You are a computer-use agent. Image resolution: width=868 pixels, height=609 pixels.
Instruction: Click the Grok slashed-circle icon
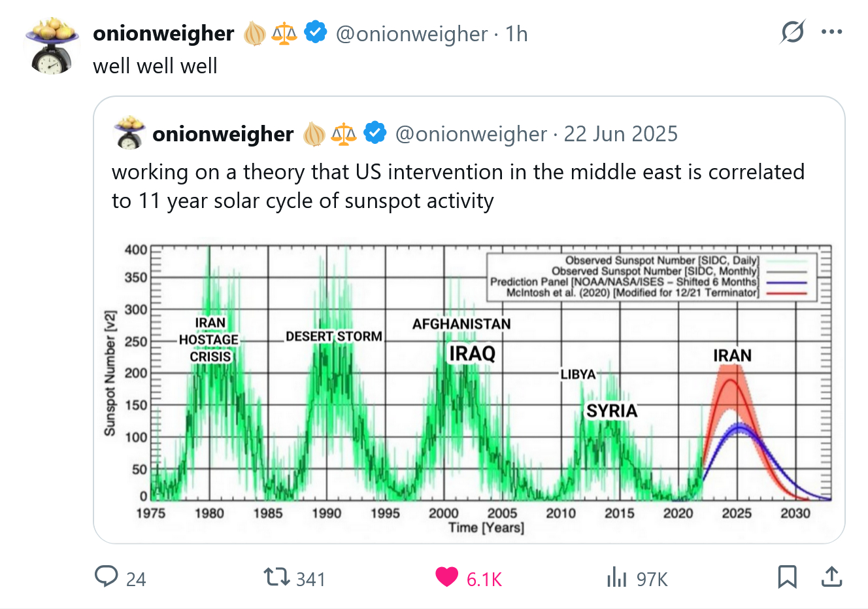coord(792,32)
